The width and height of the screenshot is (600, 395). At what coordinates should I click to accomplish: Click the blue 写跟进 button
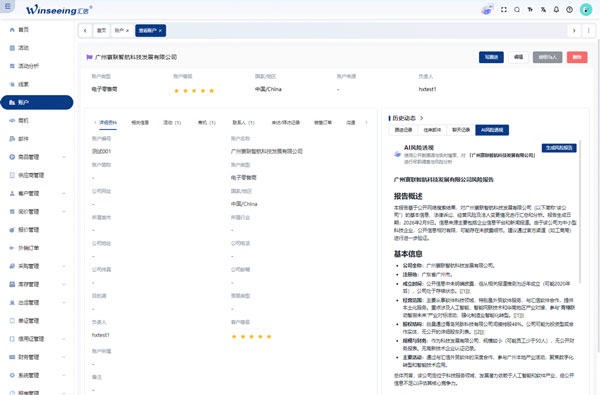(x=491, y=57)
